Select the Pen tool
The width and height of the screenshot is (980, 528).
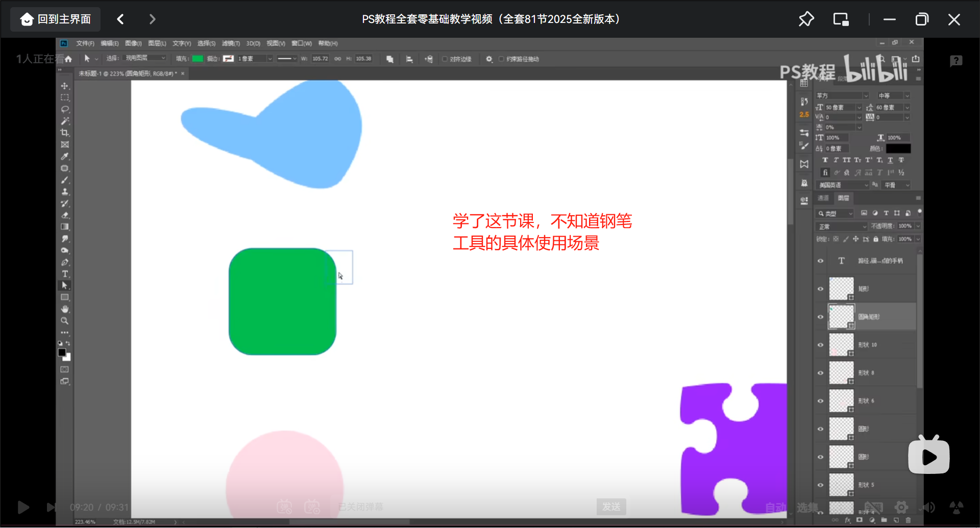[x=65, y=262]
